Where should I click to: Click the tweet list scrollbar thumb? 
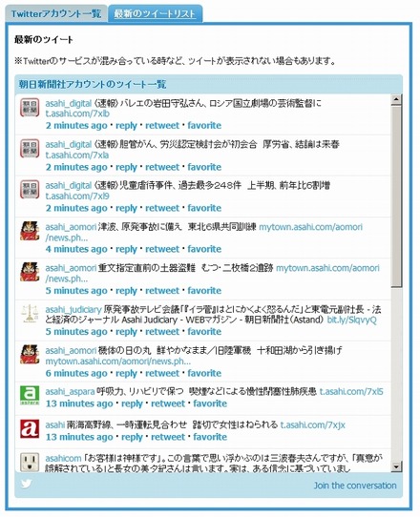396,196
